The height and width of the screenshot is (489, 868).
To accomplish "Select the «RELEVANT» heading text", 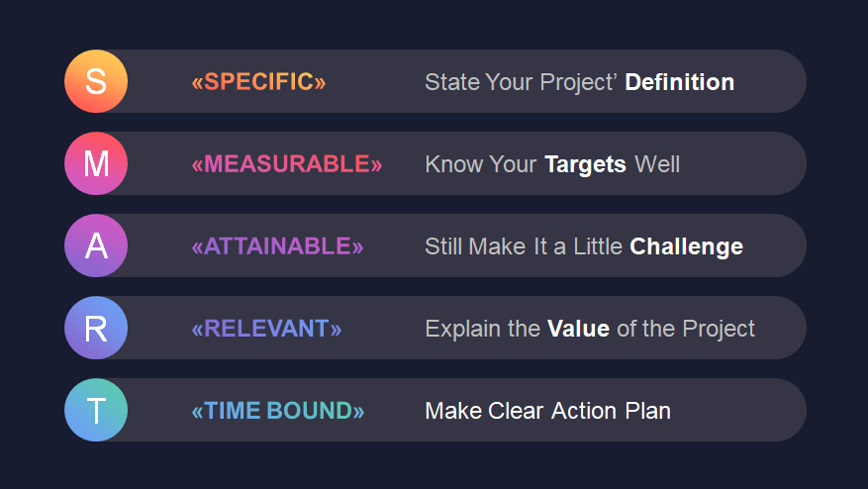I will 266,329.
